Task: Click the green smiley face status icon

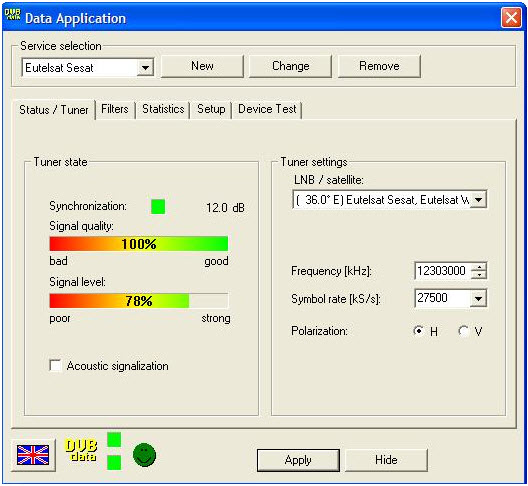Action: pyautogui.click(x=144, y=455)
